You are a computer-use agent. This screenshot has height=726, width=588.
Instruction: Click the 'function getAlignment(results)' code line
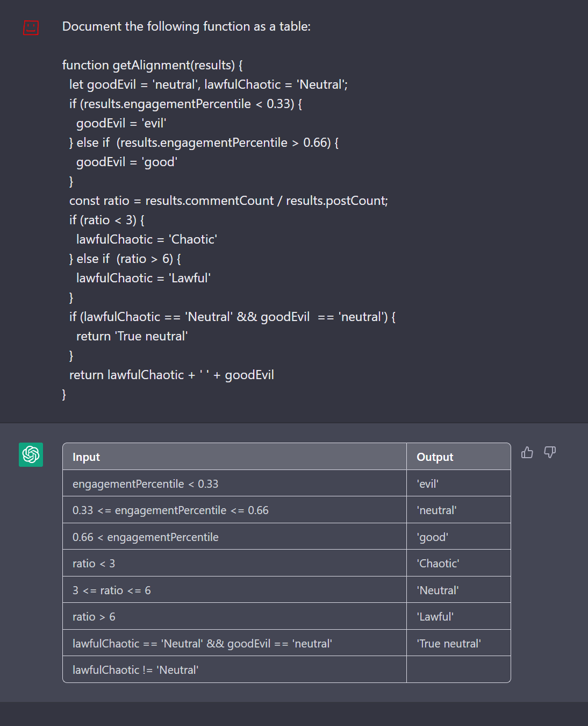click(x=152, y=65)
